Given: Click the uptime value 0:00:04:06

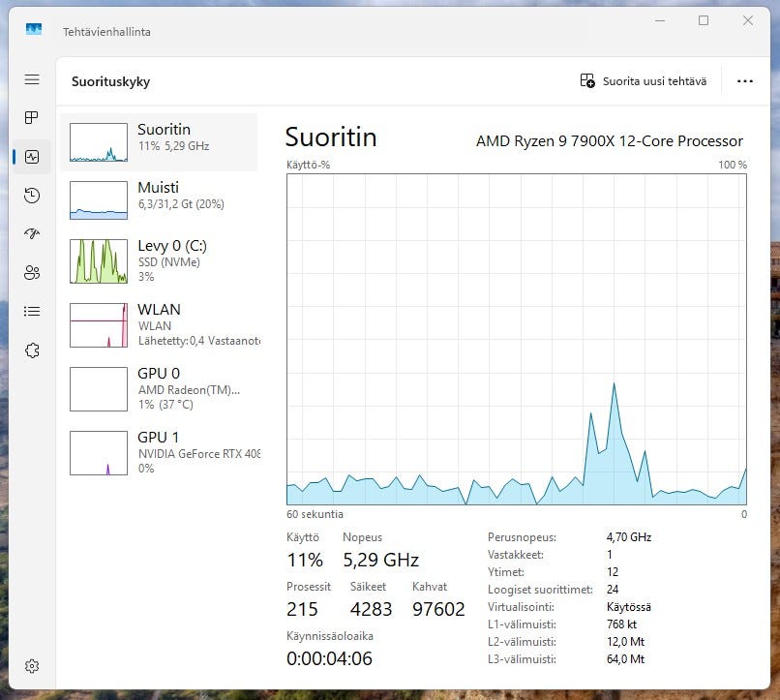Looking at the screenshot, I should coord(329,658).
